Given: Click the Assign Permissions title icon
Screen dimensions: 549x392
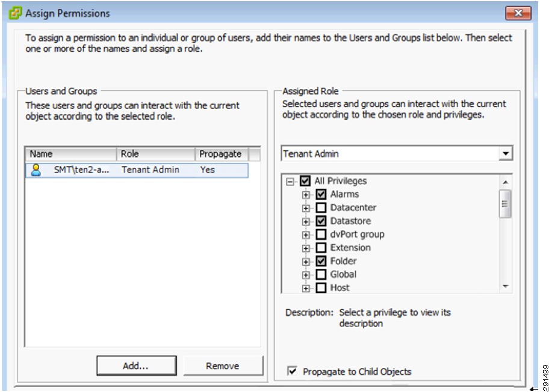Looking at the screenshot, I should pos(15,13).
